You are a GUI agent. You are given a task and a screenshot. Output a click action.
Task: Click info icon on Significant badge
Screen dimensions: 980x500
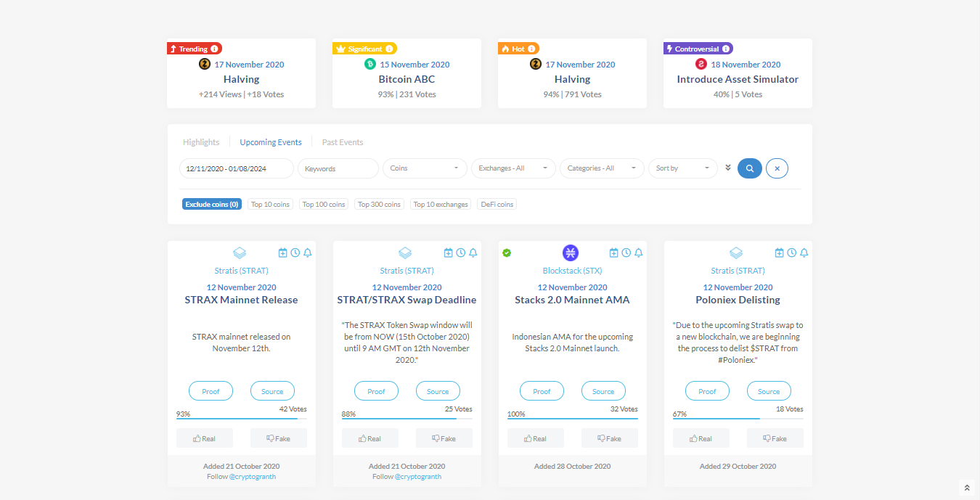click(x=389, y=49)
